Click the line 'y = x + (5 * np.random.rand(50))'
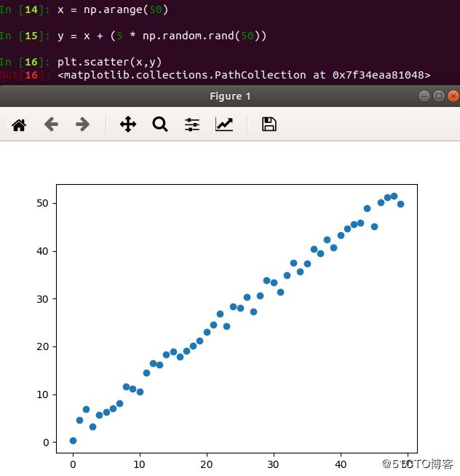Screen dimensions: 460x476 pyautogui.click(x=162, y=36)
